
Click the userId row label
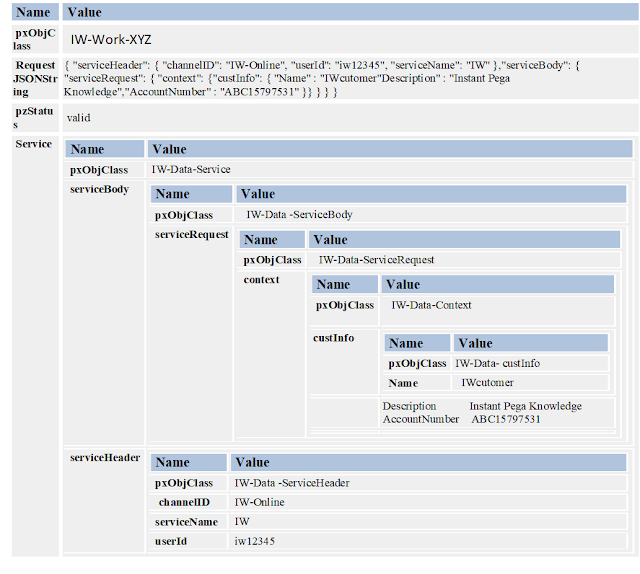(171, 541)
